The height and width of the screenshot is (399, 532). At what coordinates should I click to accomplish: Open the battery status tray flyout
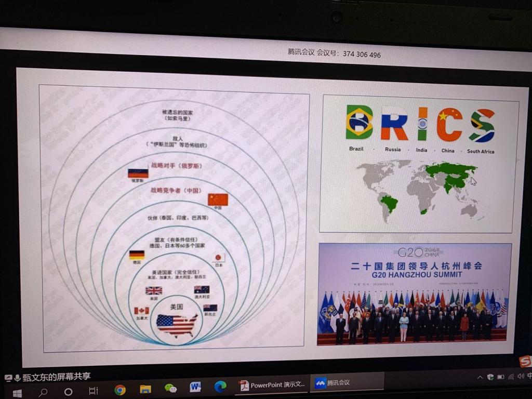pyautogui.click(x=501, y=376)
